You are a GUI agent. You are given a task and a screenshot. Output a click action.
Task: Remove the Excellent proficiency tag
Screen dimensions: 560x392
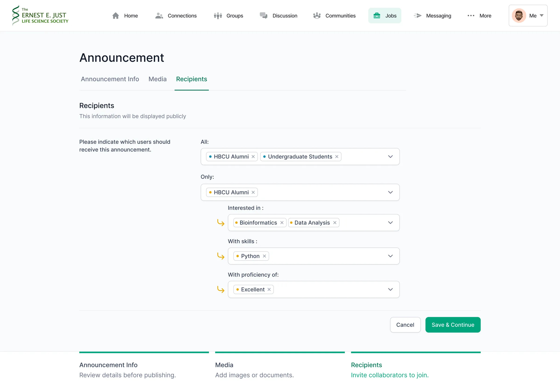269,289
